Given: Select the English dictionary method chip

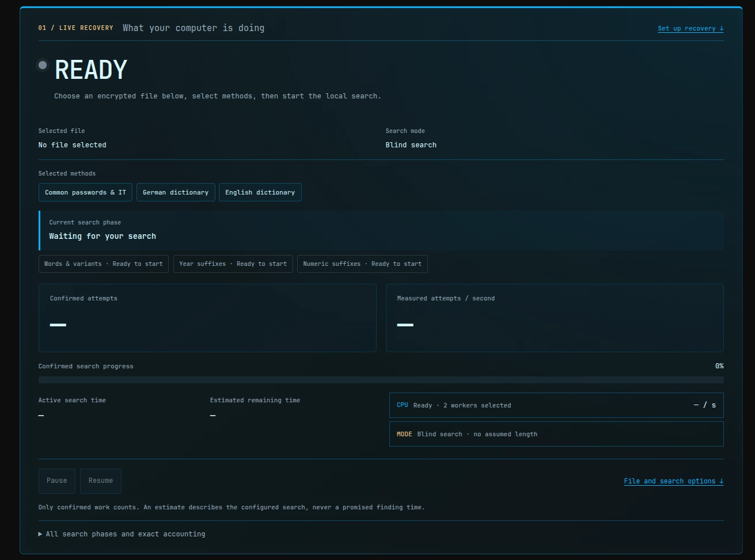Looking at the screenshot, I should point(260,192).
